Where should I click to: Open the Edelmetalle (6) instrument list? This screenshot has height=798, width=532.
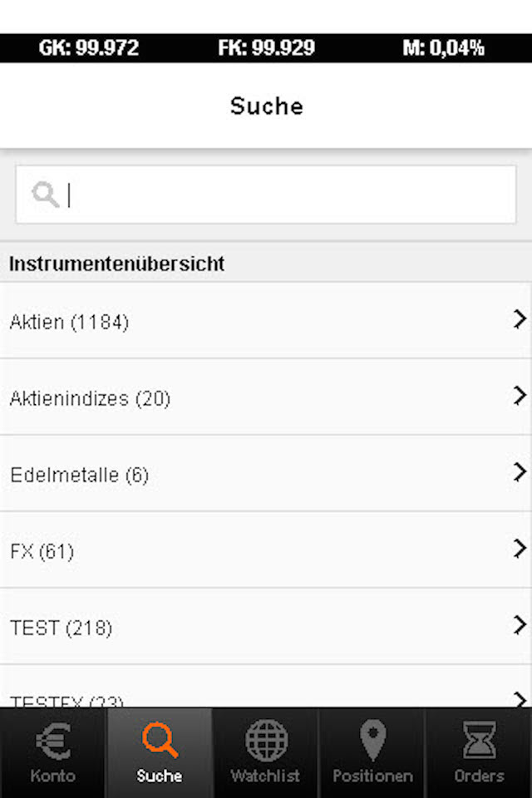[x=79, y=475]
